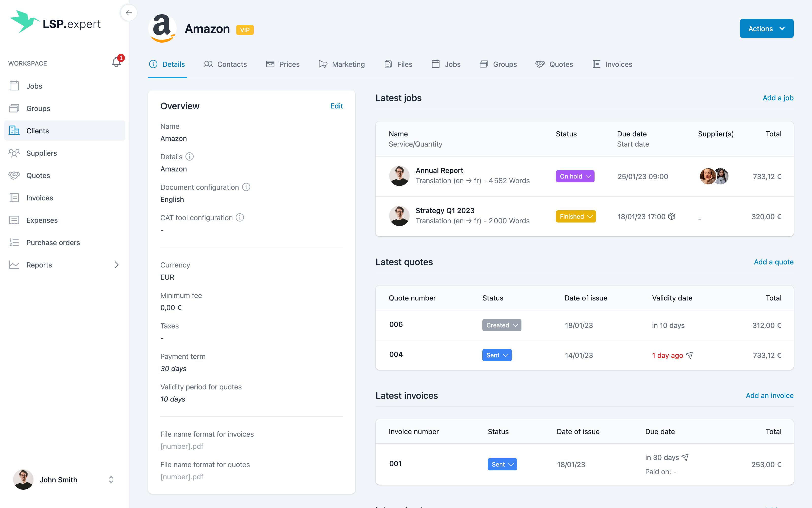The height and width of the screenshot is (508, 812).
Task: Go to Suppliers in the sidebar
Action: 64,153
